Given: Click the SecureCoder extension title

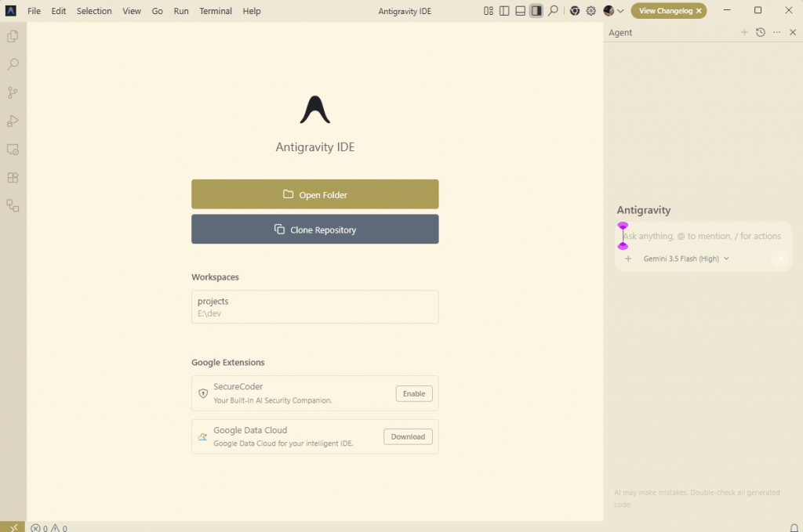Looking at the screenshot, I should point(238,387).
